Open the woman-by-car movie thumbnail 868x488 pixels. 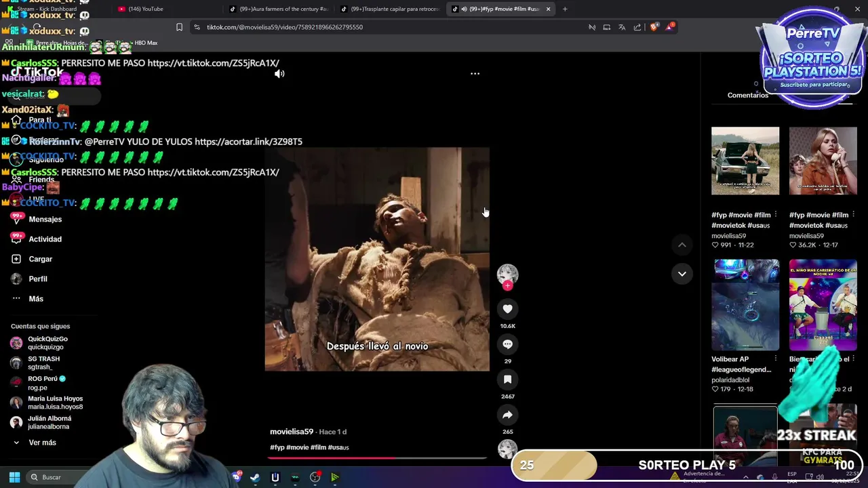pyautogui.click(x=745, y=161)
